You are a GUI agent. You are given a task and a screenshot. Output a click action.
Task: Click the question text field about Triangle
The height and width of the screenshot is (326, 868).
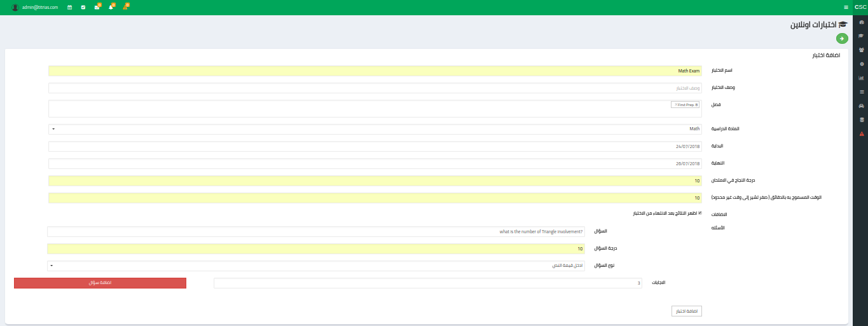[x=316, y=231]
